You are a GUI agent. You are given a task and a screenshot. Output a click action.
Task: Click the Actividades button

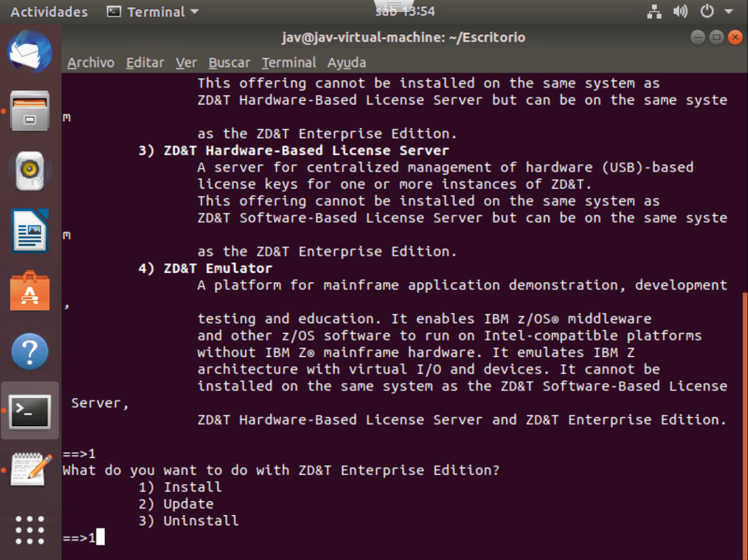pos(49,11)
